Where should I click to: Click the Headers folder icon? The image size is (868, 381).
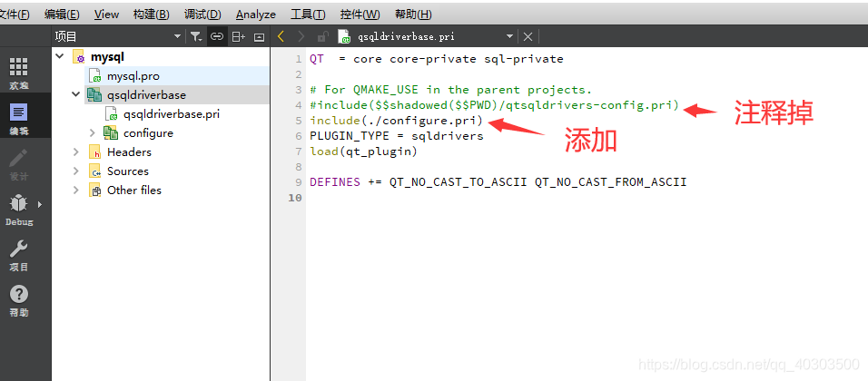(95, 152)
